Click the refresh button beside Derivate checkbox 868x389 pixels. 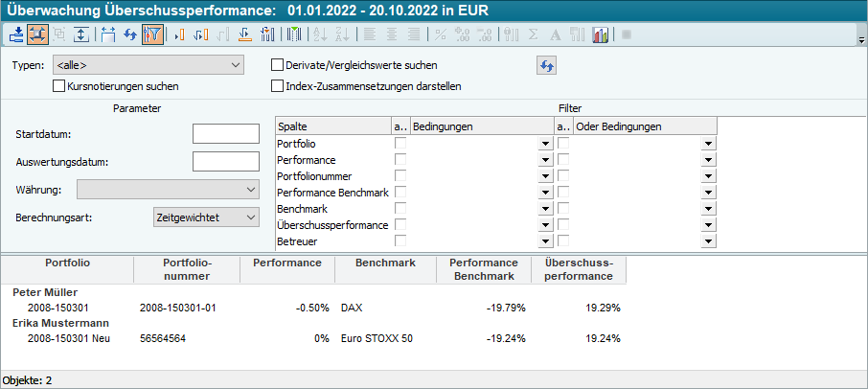[x=546, y=65]
